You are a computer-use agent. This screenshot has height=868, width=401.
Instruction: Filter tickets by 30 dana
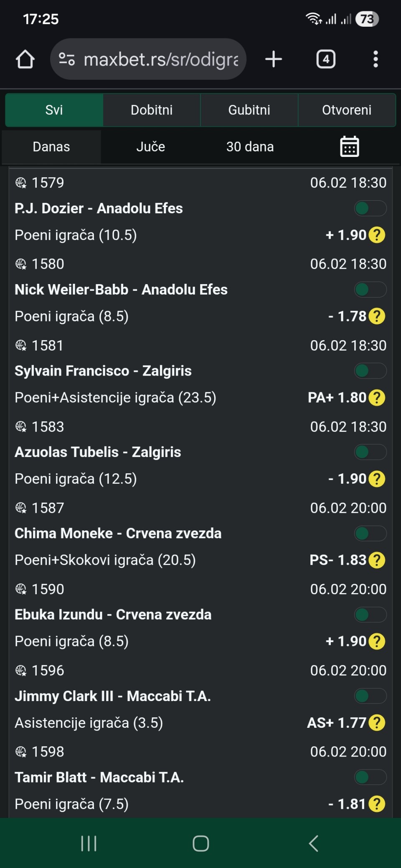pos(250,147)
